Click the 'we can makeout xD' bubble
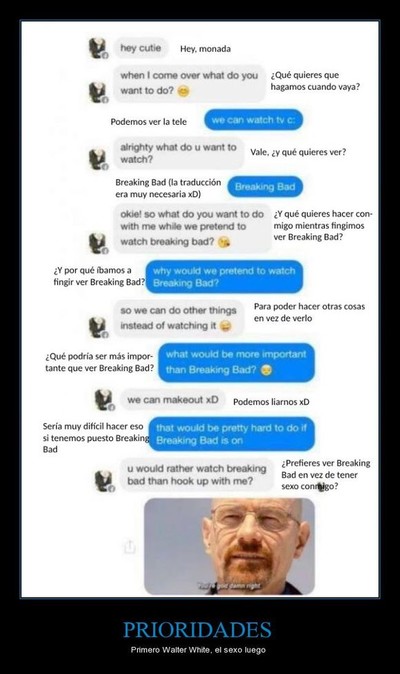 173,400
